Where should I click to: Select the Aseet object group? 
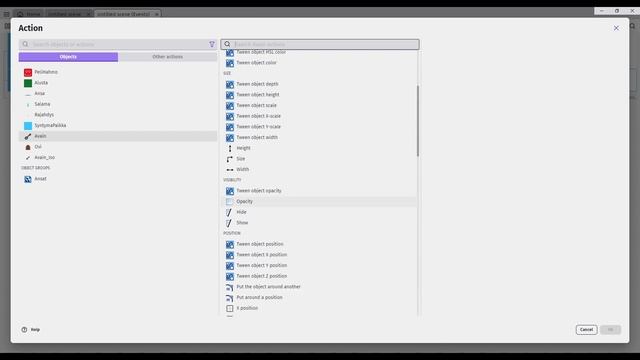click(x=118, y=179)
